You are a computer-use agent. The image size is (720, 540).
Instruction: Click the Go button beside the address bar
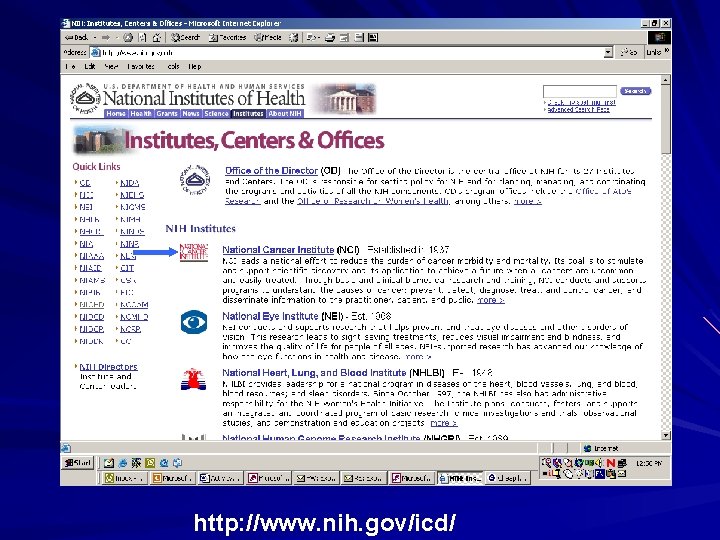click(x=629, y=53)
